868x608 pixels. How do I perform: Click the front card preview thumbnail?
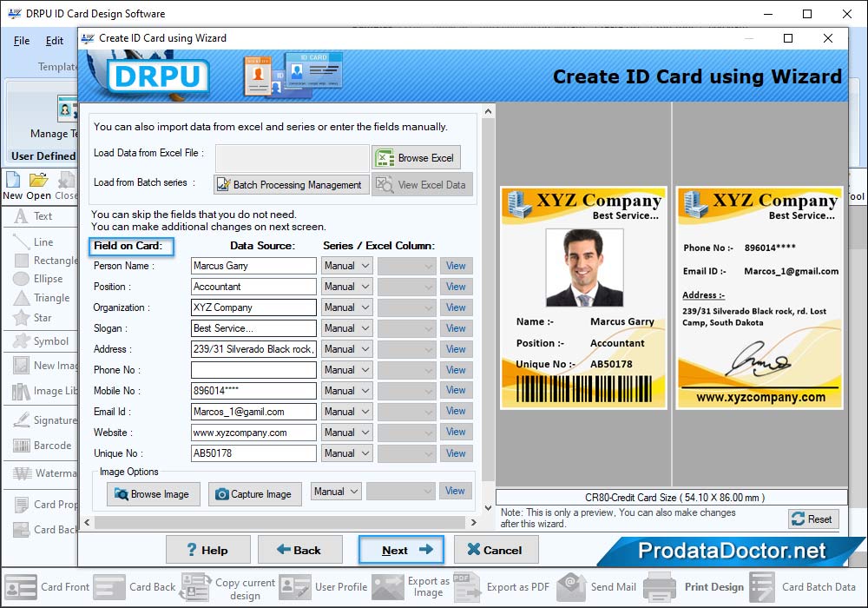[x=583, y=298]
